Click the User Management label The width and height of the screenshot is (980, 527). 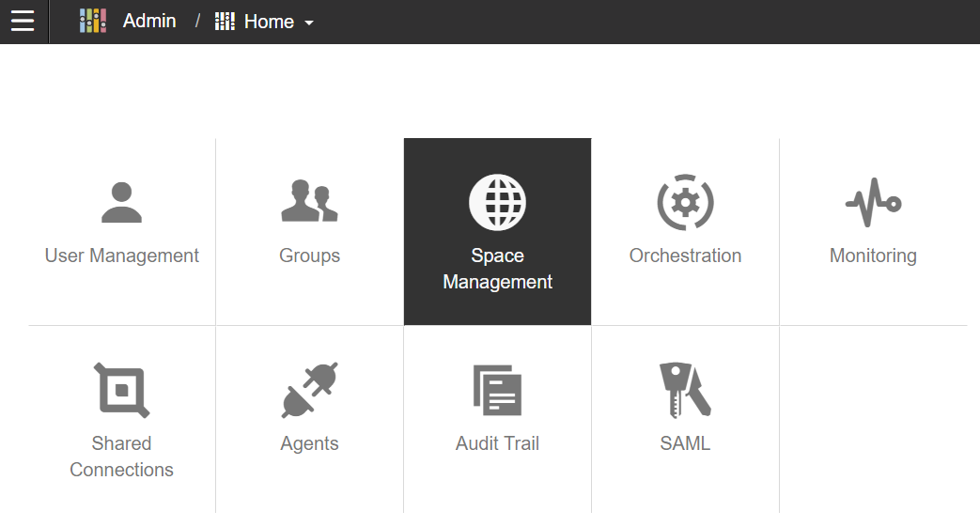tap(122, 256)
